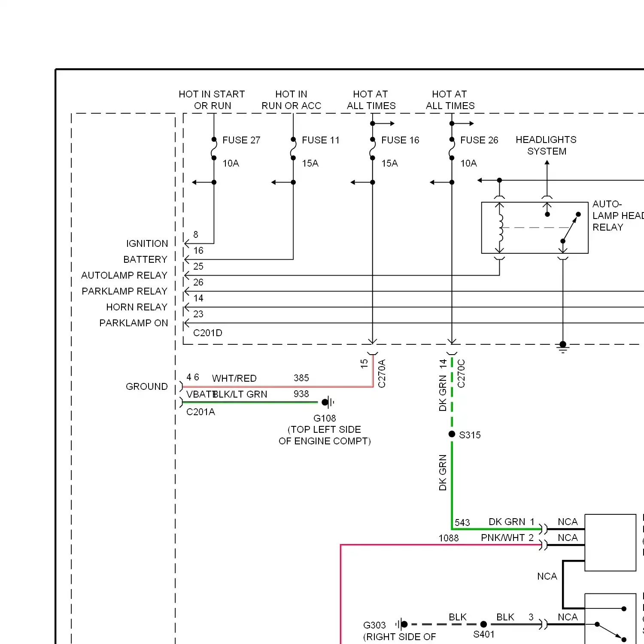Click the FUSE 11 fuse symbol
This screenshot has width=644, height=644.
(293, 149)
